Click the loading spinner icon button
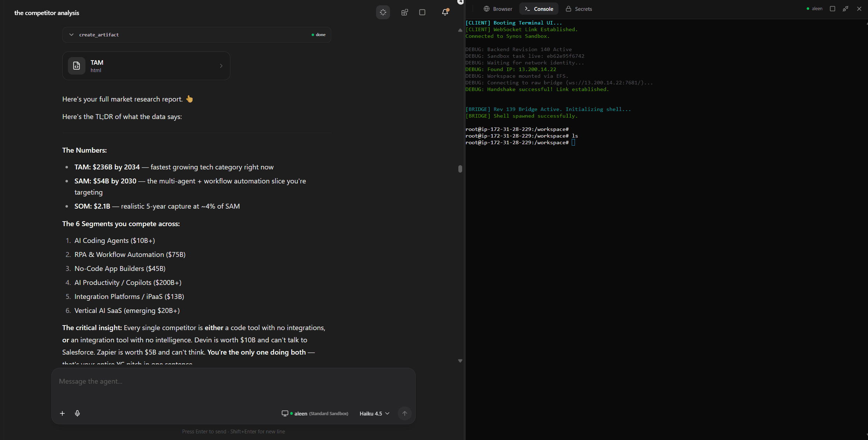The image size is (868, 440). 383,12
